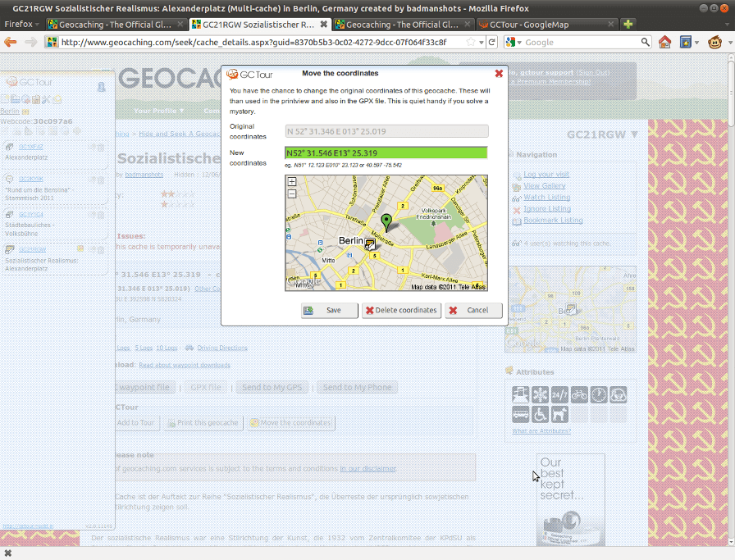This screenshot has width=735, height=560.
Task: Open the What are Attributes? link
Action: tap(541, 430)
